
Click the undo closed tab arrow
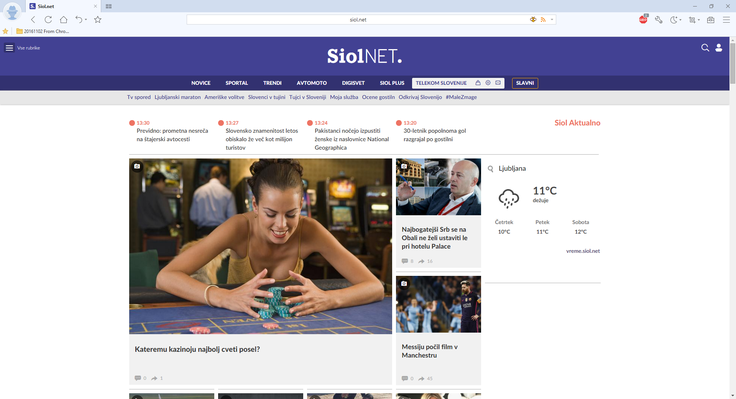click(78, 20)
